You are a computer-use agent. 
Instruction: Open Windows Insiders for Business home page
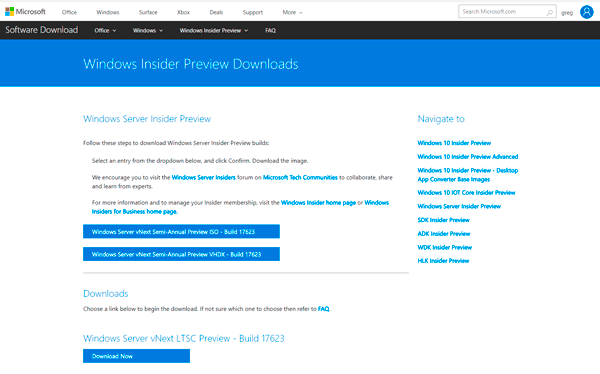click(135, 212)
